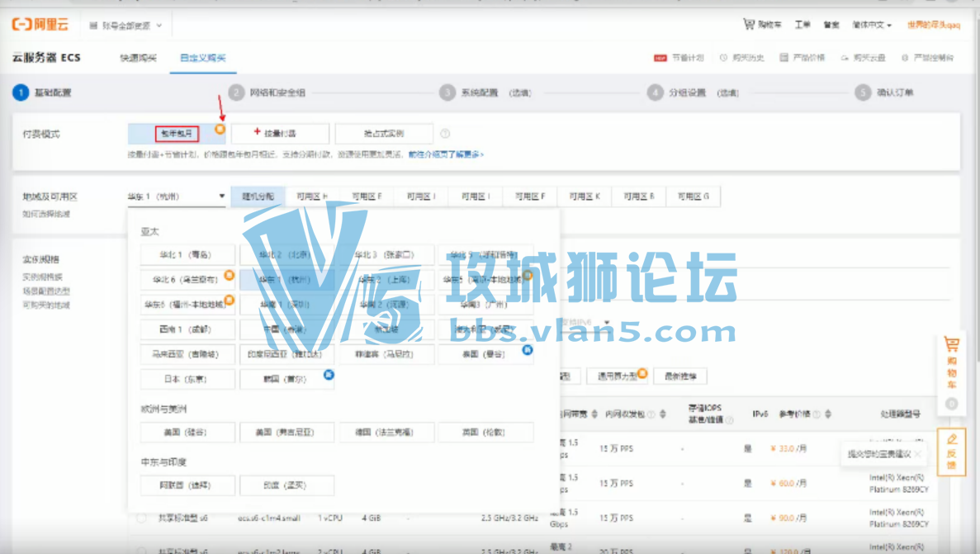Choose region 阿联酋 (迪拜)
This screenshot has height=554, width=980.
pyautogui.click(x=187, y=485)
